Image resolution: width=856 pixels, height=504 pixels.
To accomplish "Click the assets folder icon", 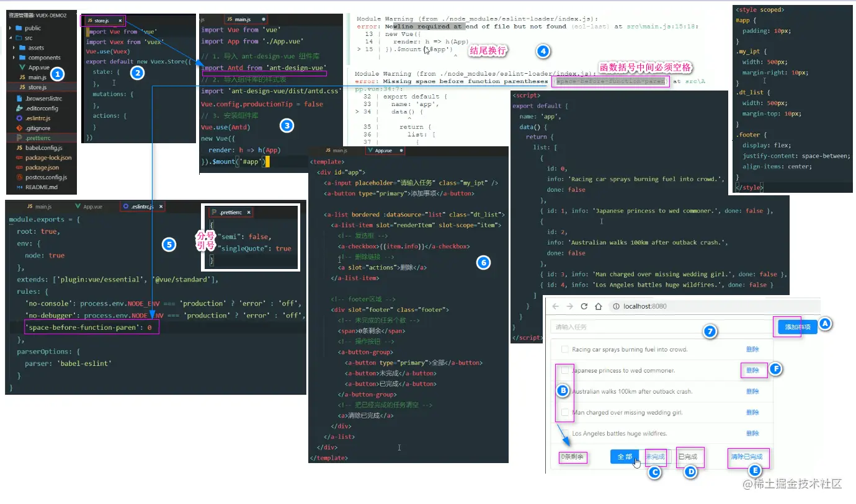I will pyautogui.click(x=22, y=48).
